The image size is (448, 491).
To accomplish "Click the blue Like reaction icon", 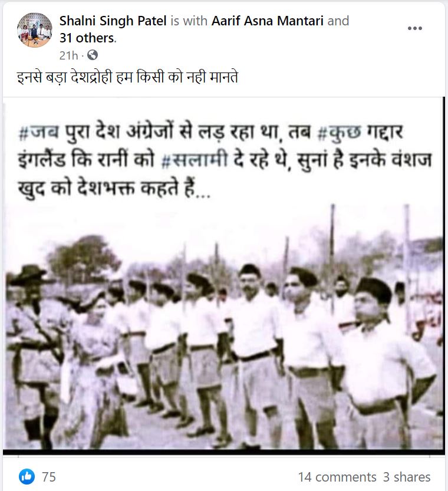I will click(x=27, y=477).
